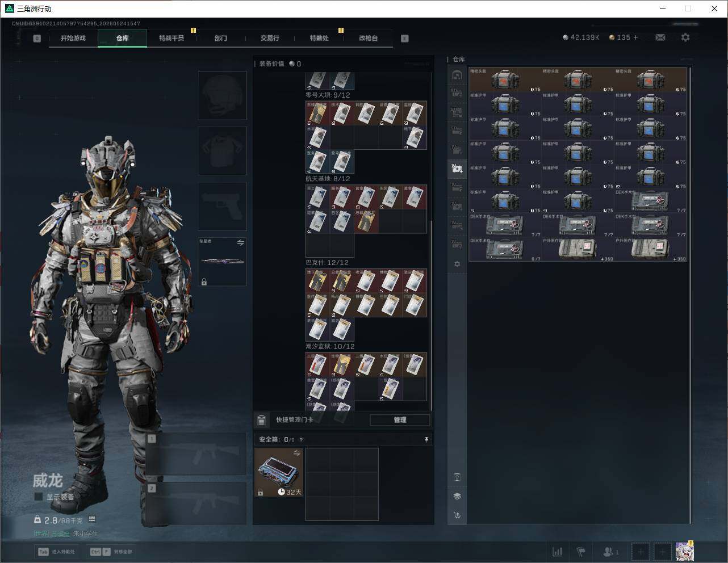Click the swap arrows on secure container
The width and height of the screenshot is (728, 563).
tap(297, 453)
